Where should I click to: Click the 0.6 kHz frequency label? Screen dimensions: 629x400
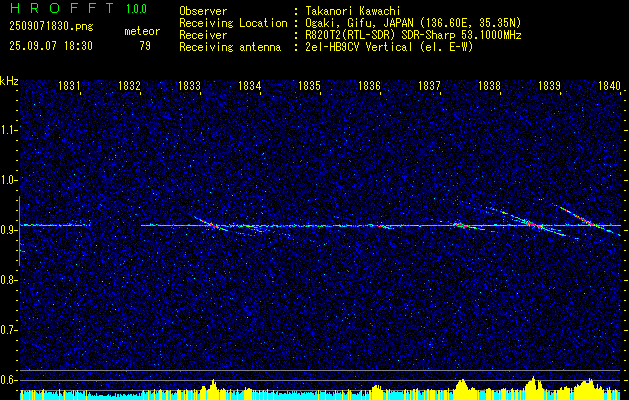pos(8,380)
